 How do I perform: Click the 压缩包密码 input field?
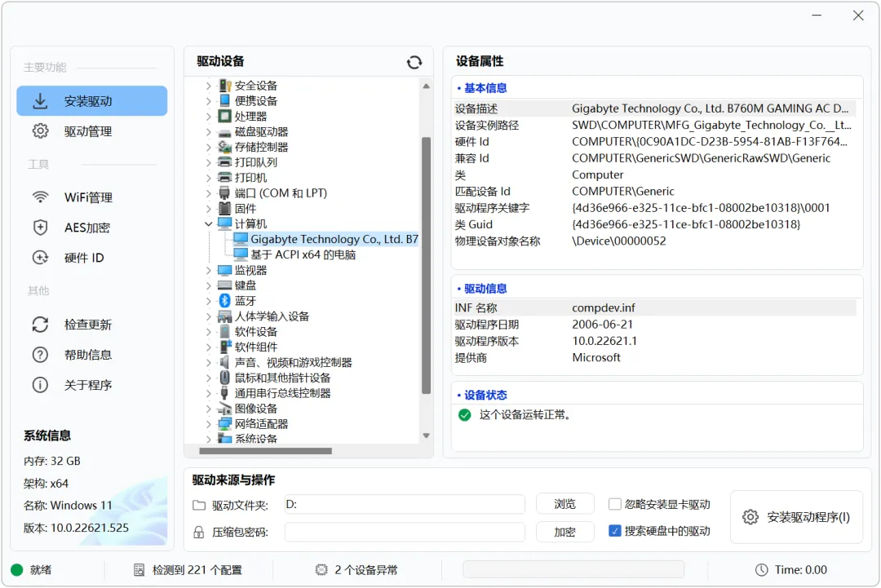[405, 532]
